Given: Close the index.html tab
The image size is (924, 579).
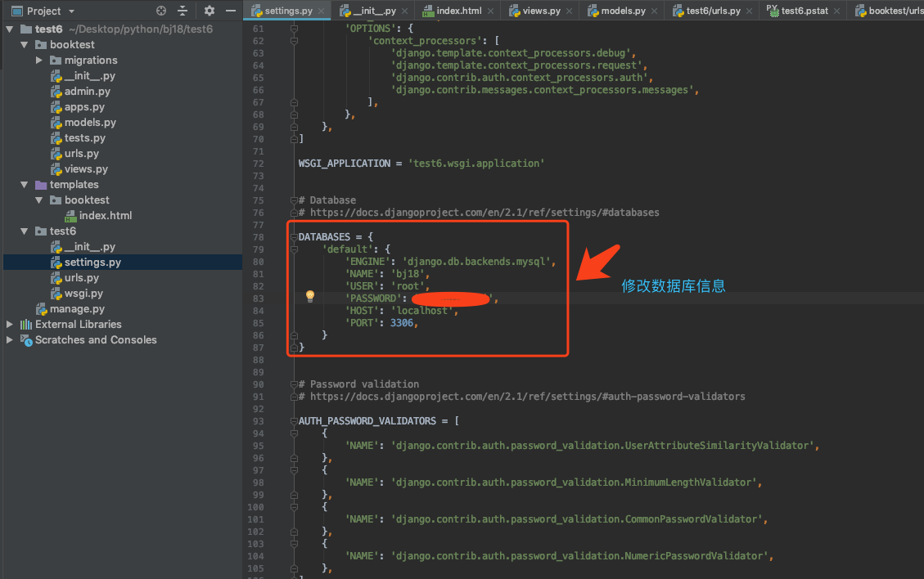Looking at the screenshot, I should [490, 11].
